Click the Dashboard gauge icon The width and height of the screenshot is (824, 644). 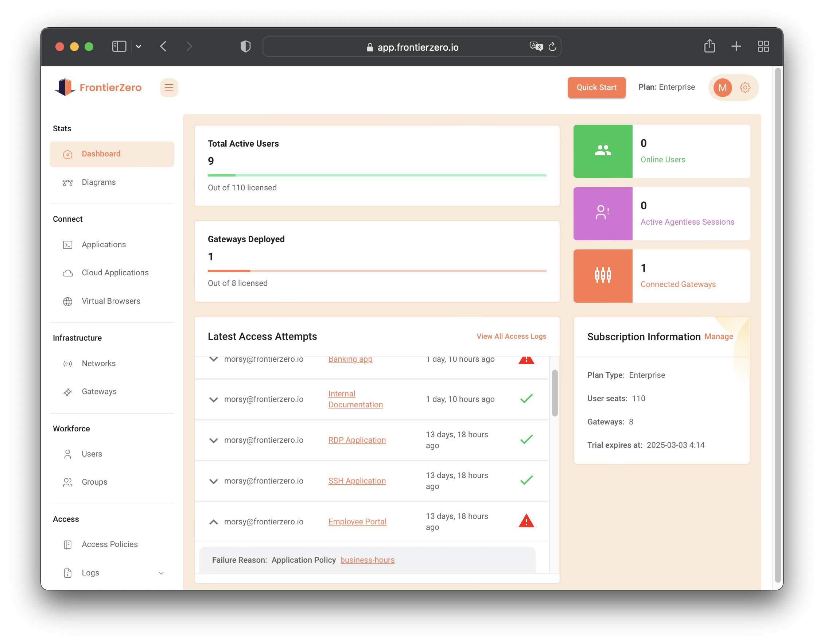pyautogui.click(x=67, y=154)
